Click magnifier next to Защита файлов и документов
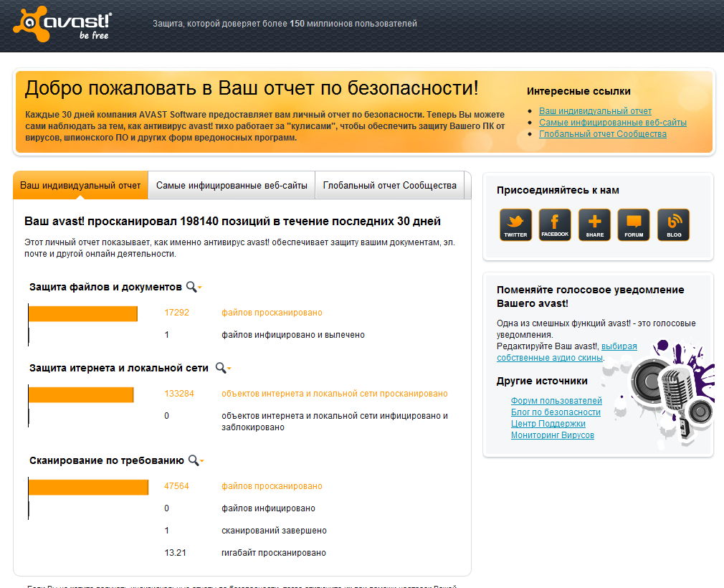The height and width of the screenshot is (588, 724). (194, 287)
